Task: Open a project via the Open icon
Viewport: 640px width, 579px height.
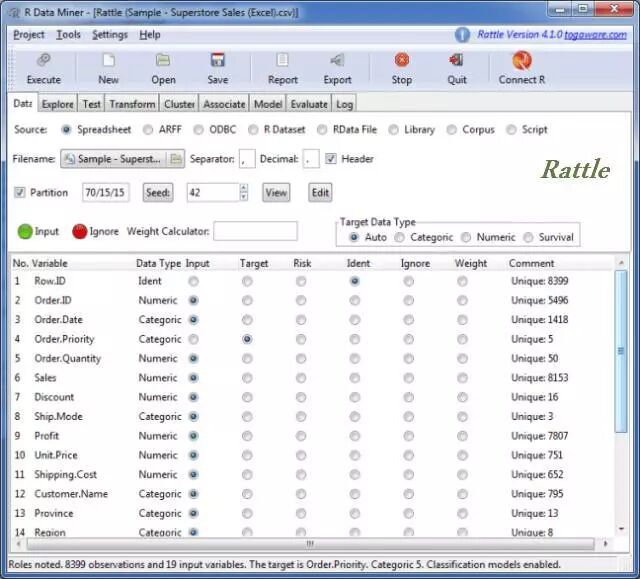Action: click(x=163, y=60)
